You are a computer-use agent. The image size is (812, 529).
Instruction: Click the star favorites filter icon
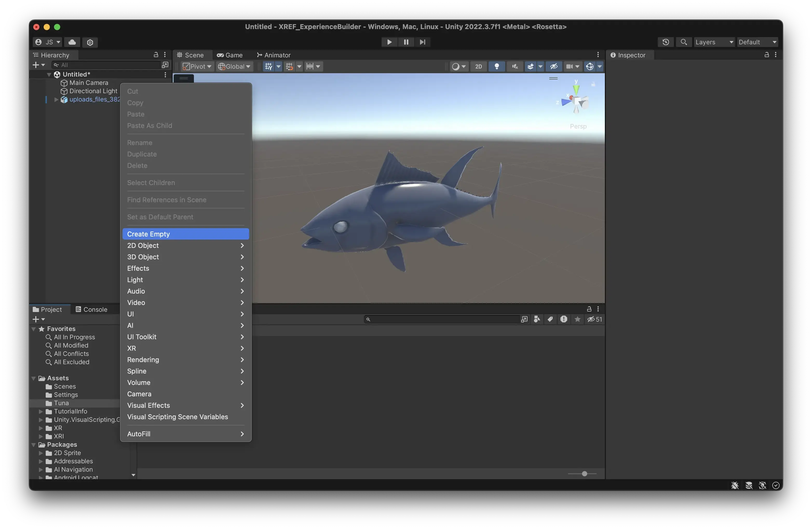(x=577, y=319)
